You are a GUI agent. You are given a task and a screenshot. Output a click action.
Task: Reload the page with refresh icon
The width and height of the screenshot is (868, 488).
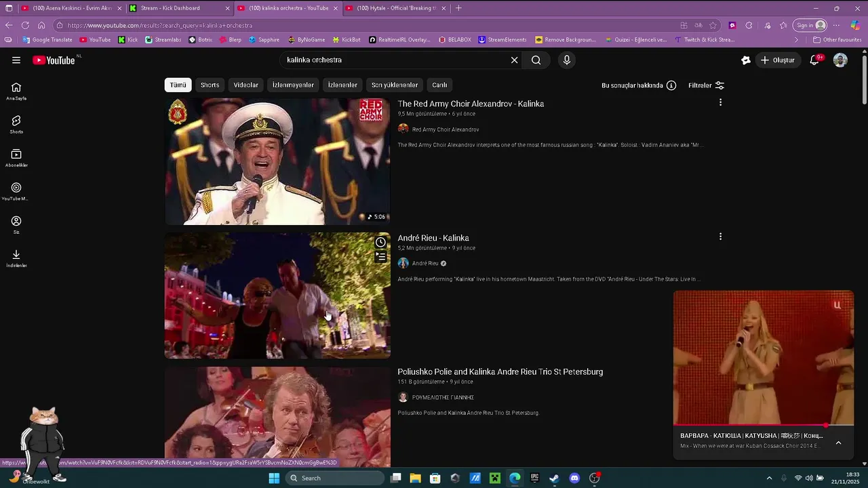pyautogui.click(x=25, y=25)
